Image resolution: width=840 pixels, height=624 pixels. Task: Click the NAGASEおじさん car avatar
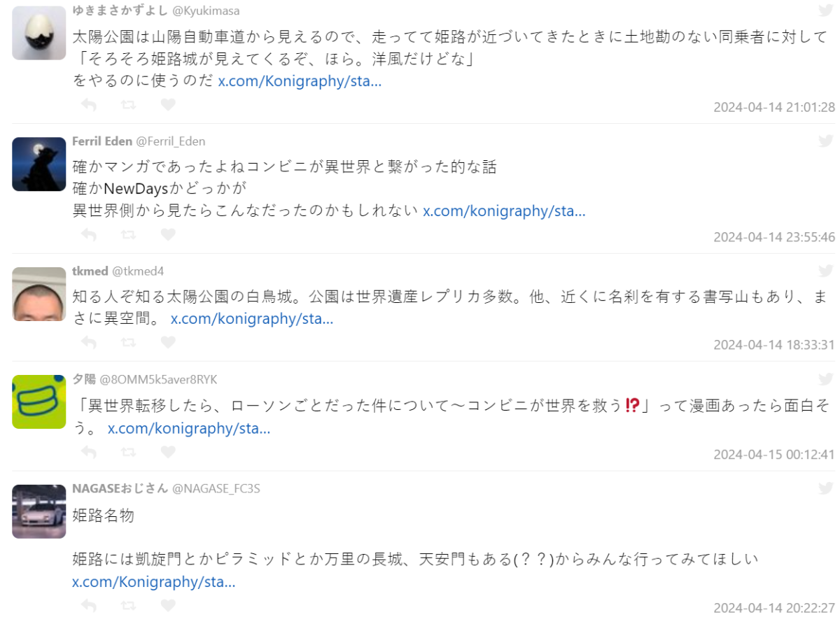pos(39,511)
